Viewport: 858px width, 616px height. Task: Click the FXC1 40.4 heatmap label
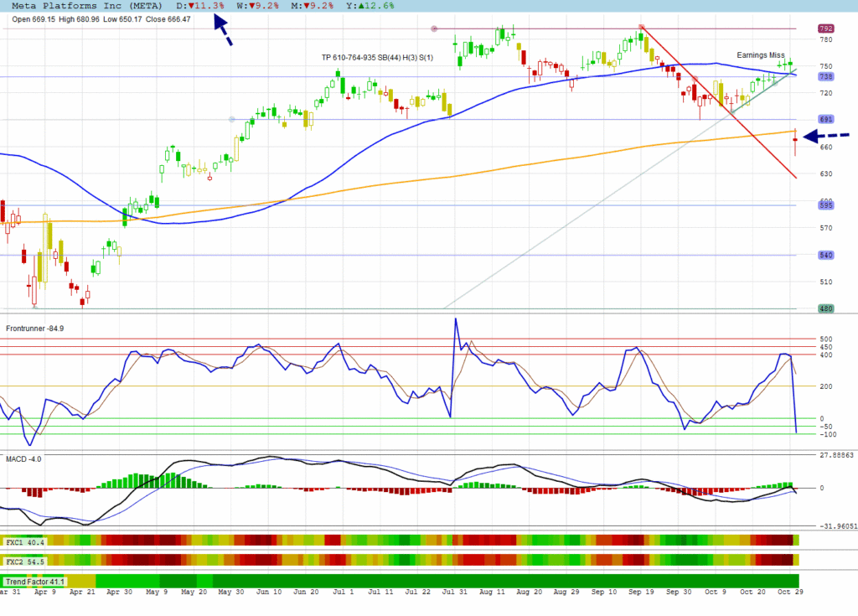click(x=24, y=541)
